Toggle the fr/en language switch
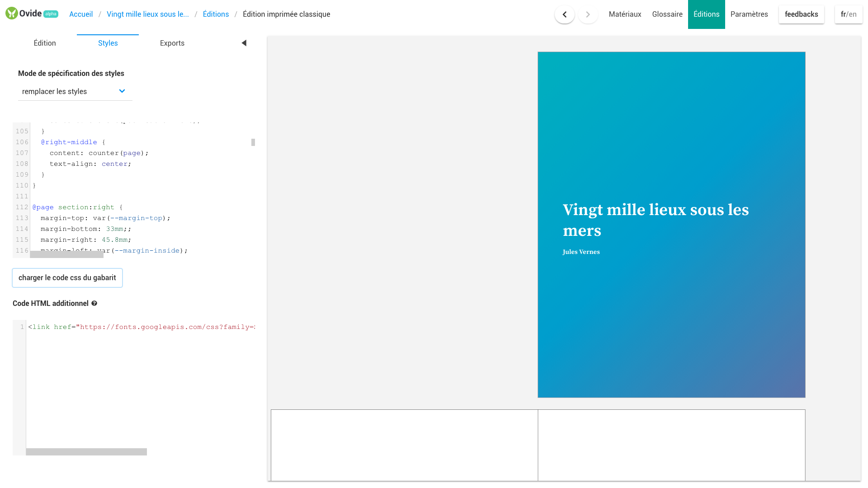Screen dimensions: 868x488 [848, 14]
